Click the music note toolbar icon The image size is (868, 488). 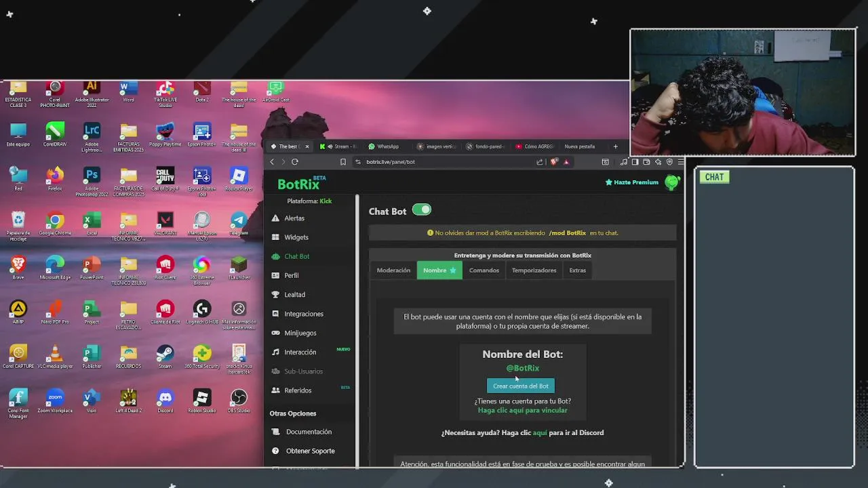(x=624, y=162)
